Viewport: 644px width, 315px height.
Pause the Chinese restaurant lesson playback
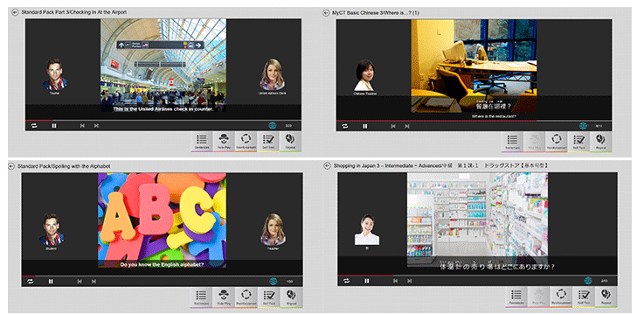364,126
